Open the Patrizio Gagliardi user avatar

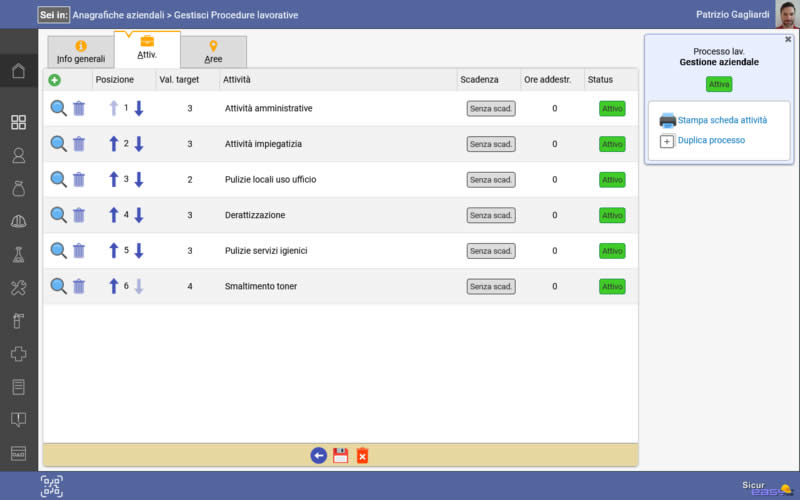point(786,14)
